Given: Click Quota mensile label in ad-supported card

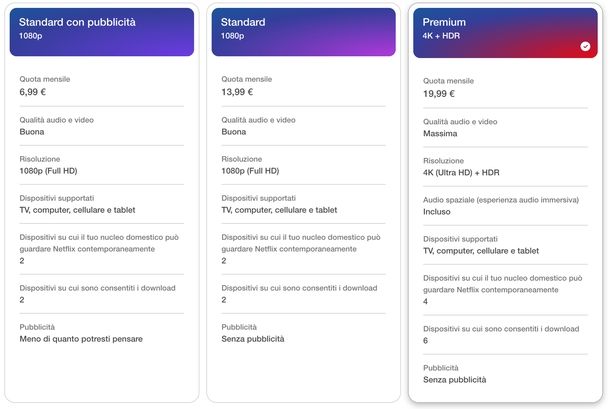Looking at the screenshot, I should [45, 79].
